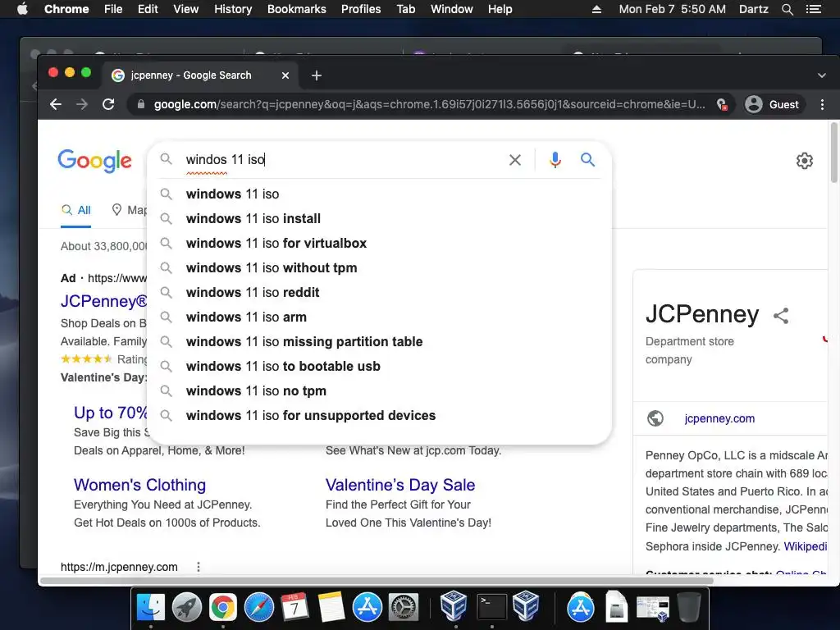Open Trash from the Dock
Viewport: 840px width, 630px height.
(689, 608)
